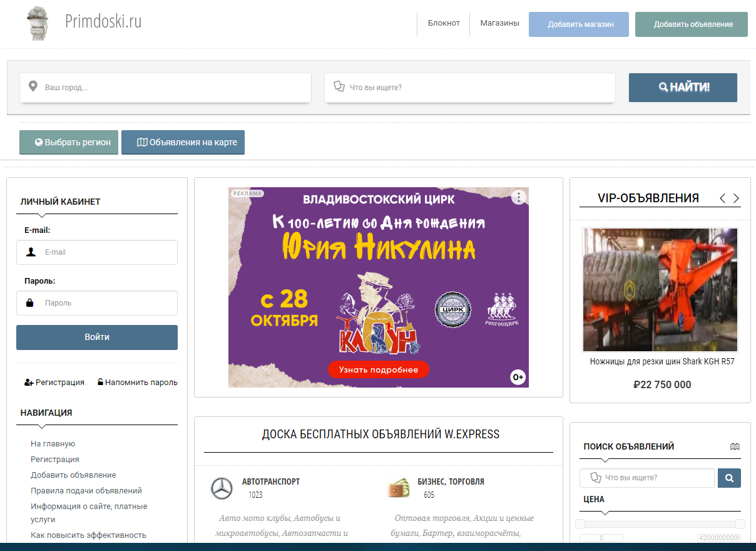Click the Mercedes logo icon for Автотранспорт
Screen dimensions: 756x551
222,488
